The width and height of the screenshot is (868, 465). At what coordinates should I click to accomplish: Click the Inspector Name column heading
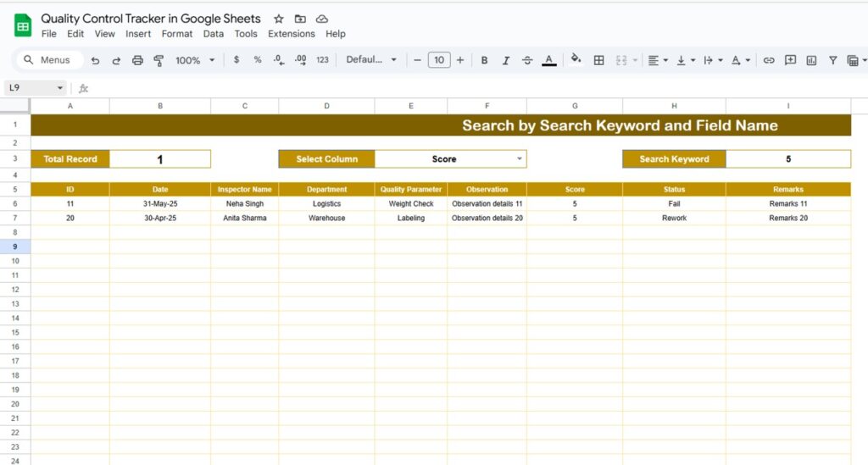pyautogui.click(x=245, y=189)
